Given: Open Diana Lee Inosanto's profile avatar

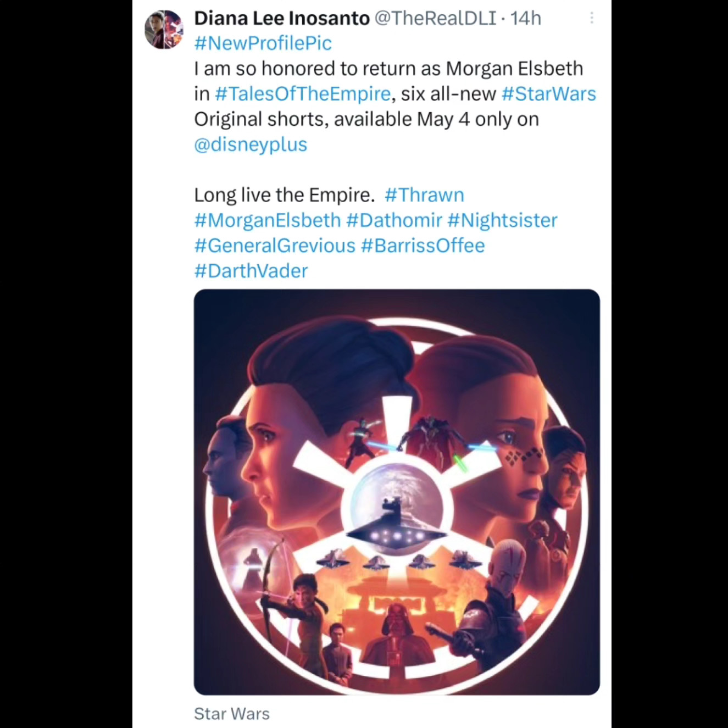Looking at the screenshot, I should pos(164,29).
